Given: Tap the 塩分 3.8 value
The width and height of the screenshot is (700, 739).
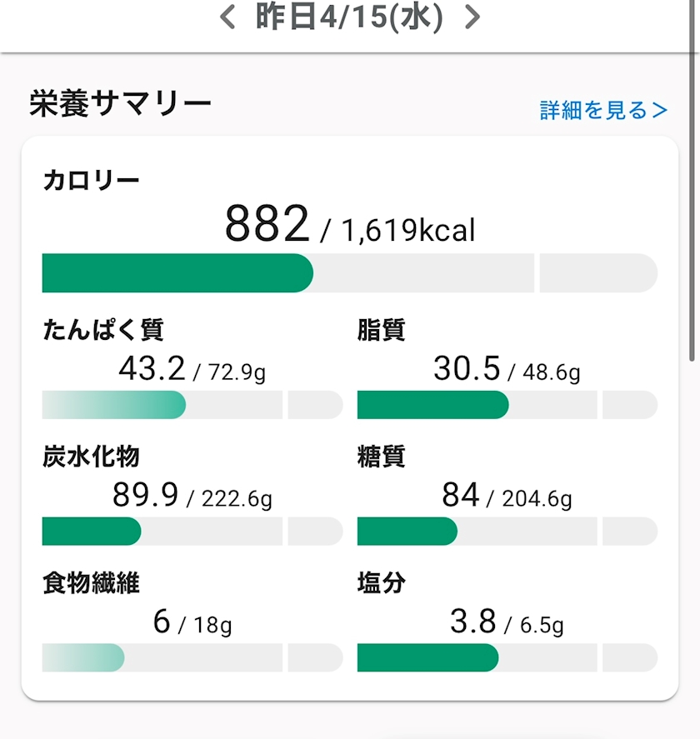Looking at the screenshot, I should (x=473, y=622).
